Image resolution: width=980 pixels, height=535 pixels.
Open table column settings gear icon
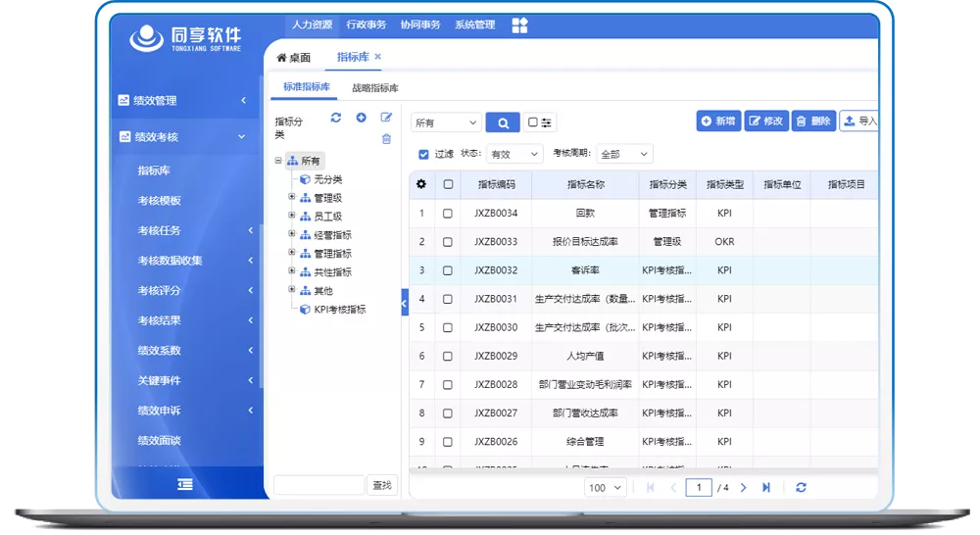point(421,184)
